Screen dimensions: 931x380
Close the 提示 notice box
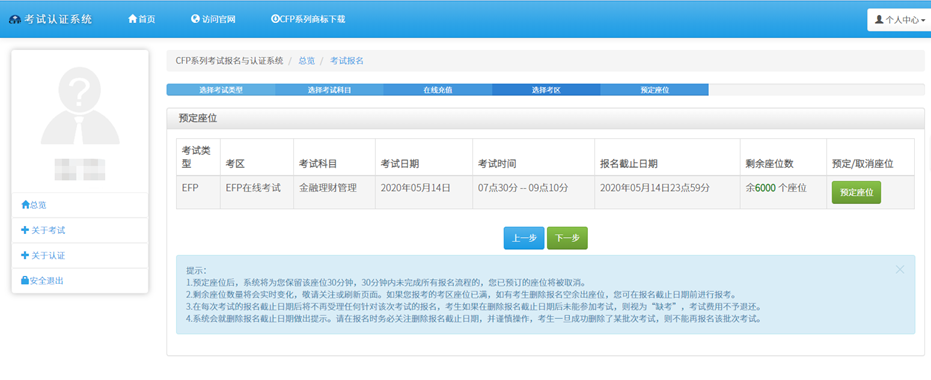900,270
